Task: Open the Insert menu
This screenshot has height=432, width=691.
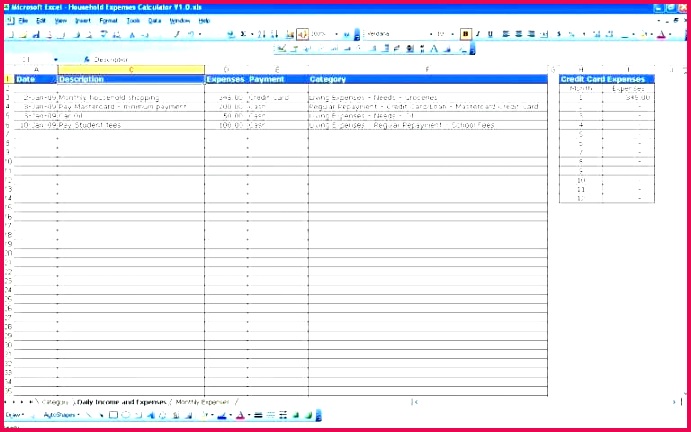Action: click(83, 21)
